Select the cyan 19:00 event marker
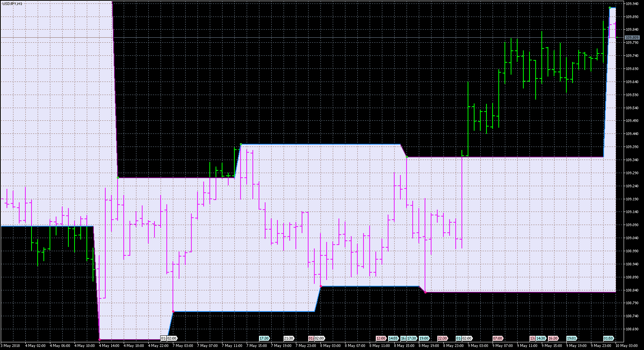The image size is (644, 350). [424, 338]
